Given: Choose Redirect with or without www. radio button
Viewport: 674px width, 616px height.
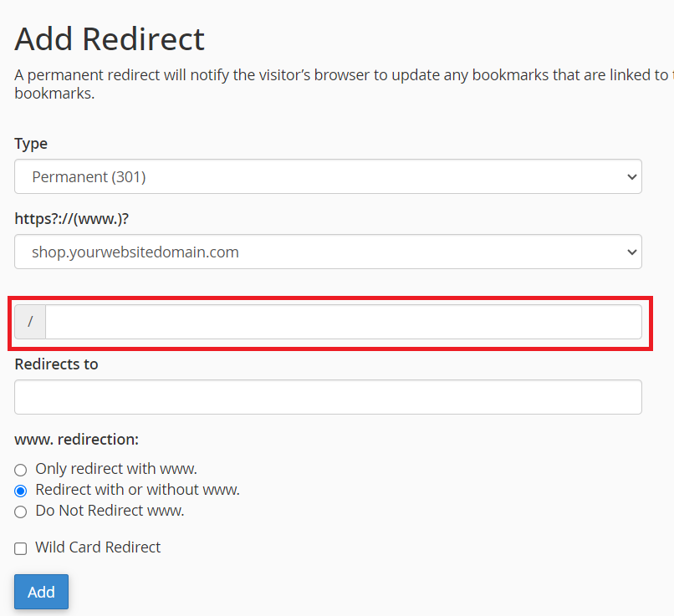Looking at the screenshot, I should click(x=21, y=491).
